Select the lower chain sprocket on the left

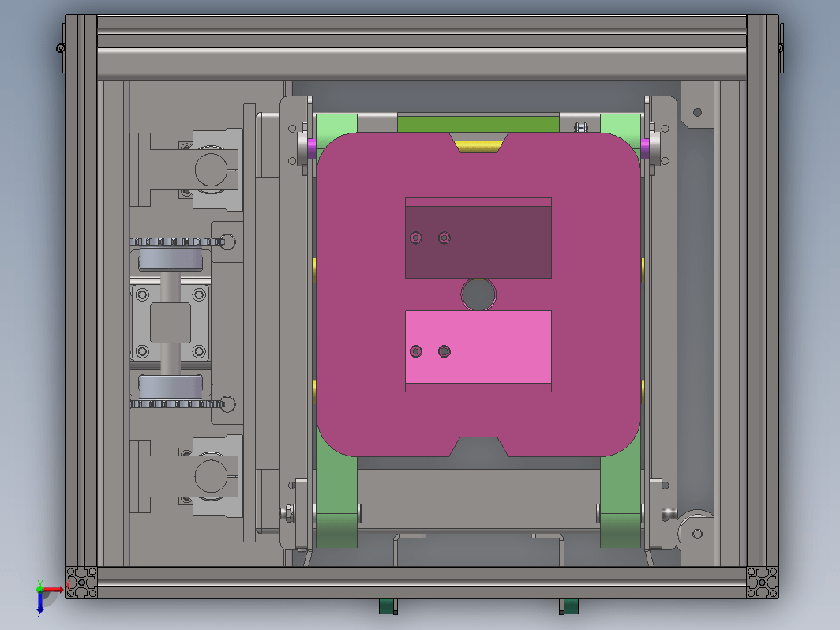tap(177, 404)
